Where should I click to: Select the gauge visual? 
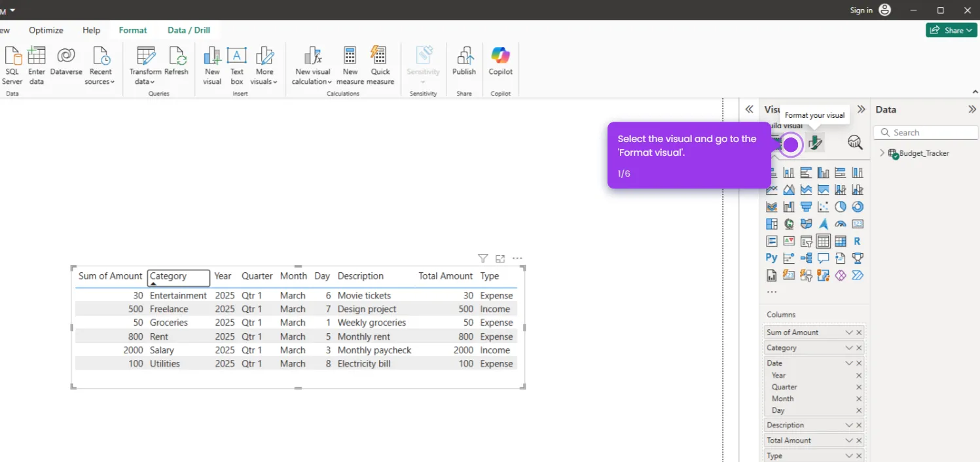(840, 224)
